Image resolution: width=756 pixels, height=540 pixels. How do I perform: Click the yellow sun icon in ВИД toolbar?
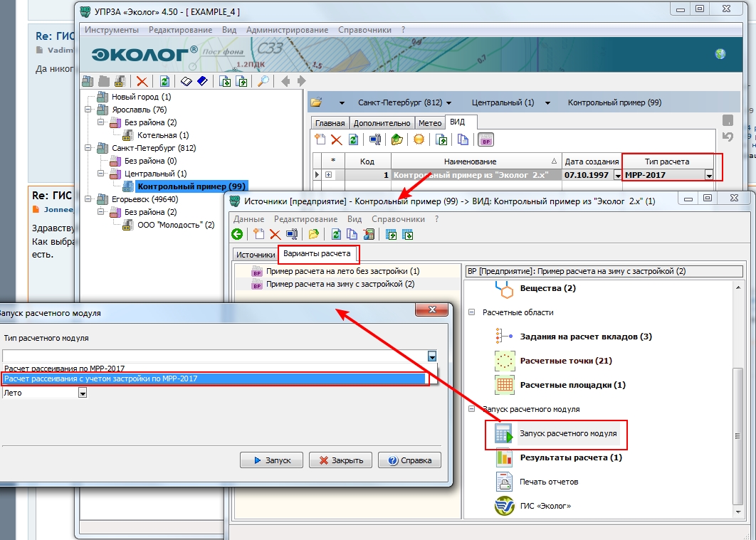419,139
